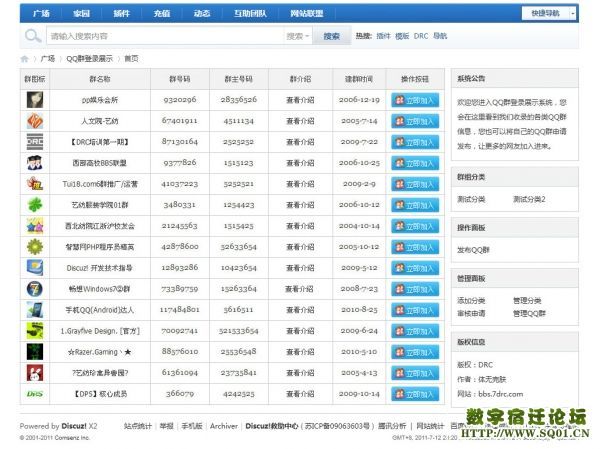The height and width of the screenshot is (449, 600).
Task: Click group icon of 人文院-艺纺
Action: click(35, 121)
